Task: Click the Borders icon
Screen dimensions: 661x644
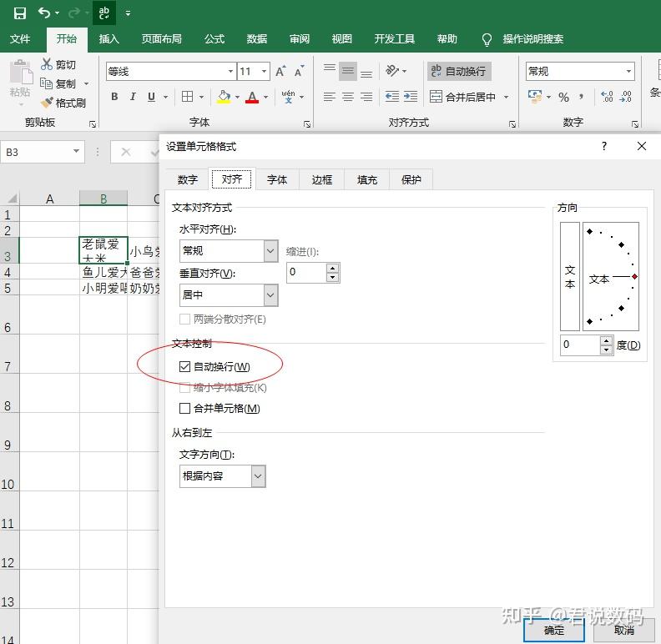Action: click(187, 97)
